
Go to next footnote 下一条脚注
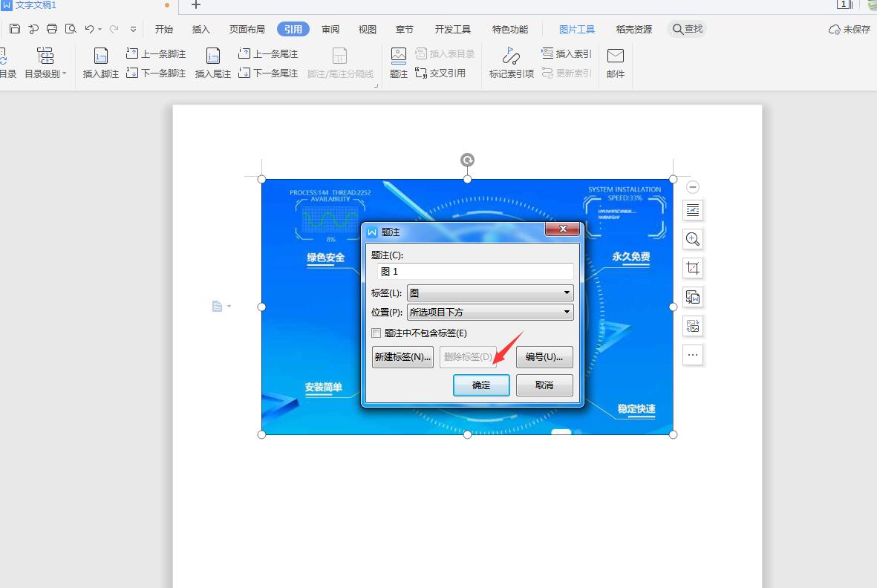pyautogui.click(x=156, y=73)
